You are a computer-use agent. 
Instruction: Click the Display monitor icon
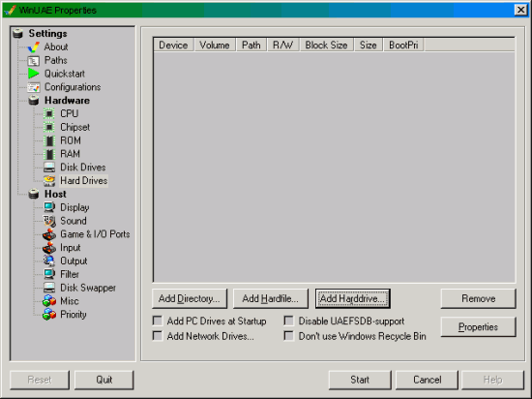pyautogui.click(x=49, y=207)
